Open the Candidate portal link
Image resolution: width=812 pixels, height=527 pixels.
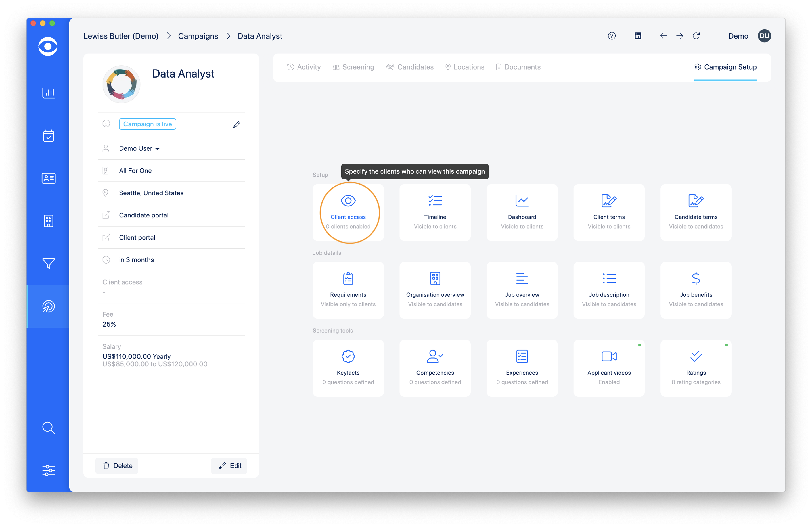pos(143,215)
